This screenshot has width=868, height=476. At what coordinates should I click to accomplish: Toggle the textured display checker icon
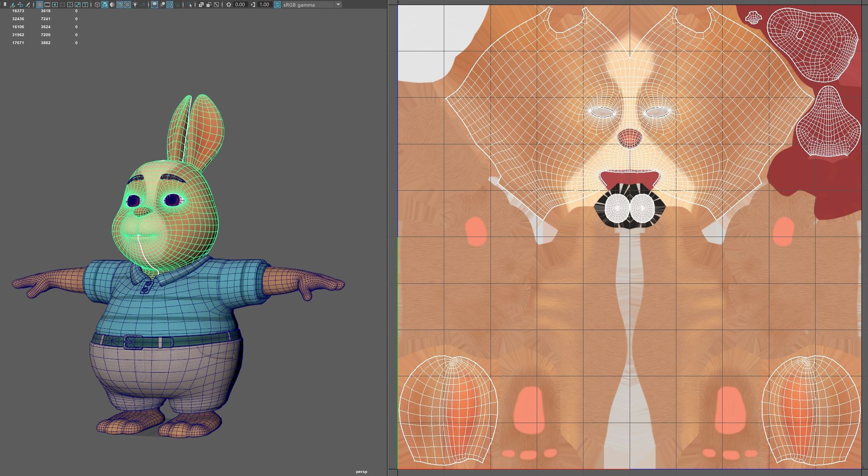127,5
